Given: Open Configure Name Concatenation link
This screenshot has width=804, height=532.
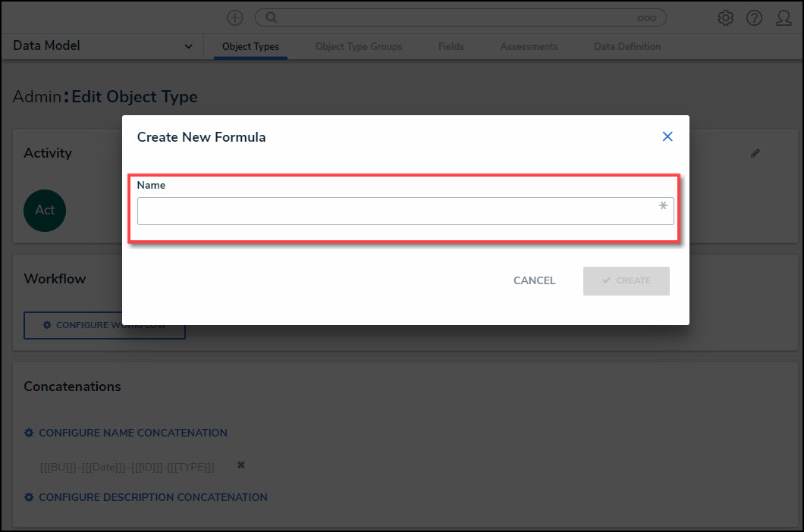Looking at the screenshot, I should coord(133,433).
